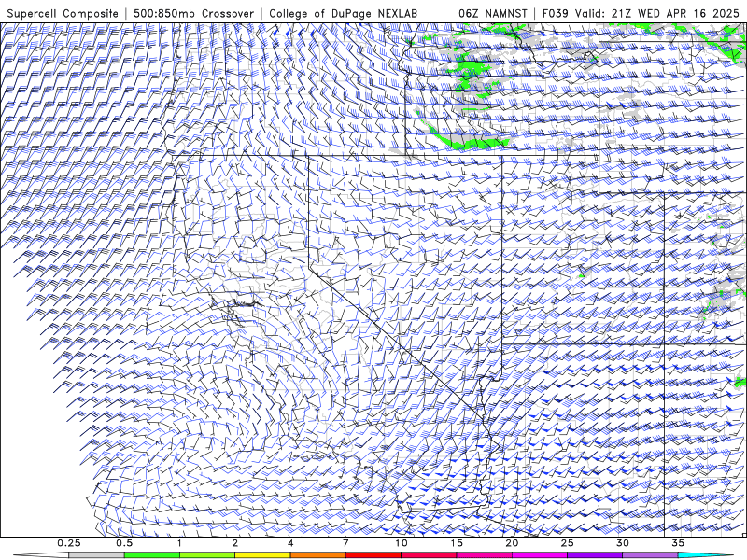Select the crimson 10–15 color bar segment

tap(429, 555)
